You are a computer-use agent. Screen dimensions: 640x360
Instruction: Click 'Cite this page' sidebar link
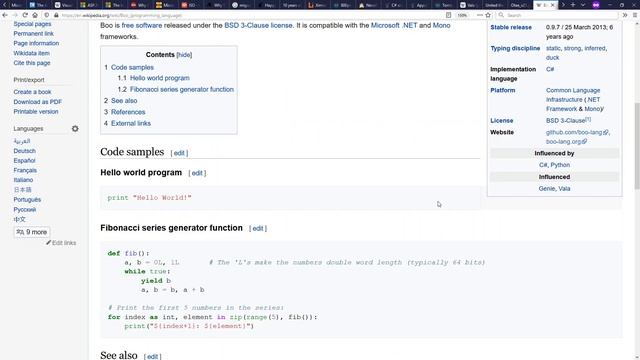point(32,63)
